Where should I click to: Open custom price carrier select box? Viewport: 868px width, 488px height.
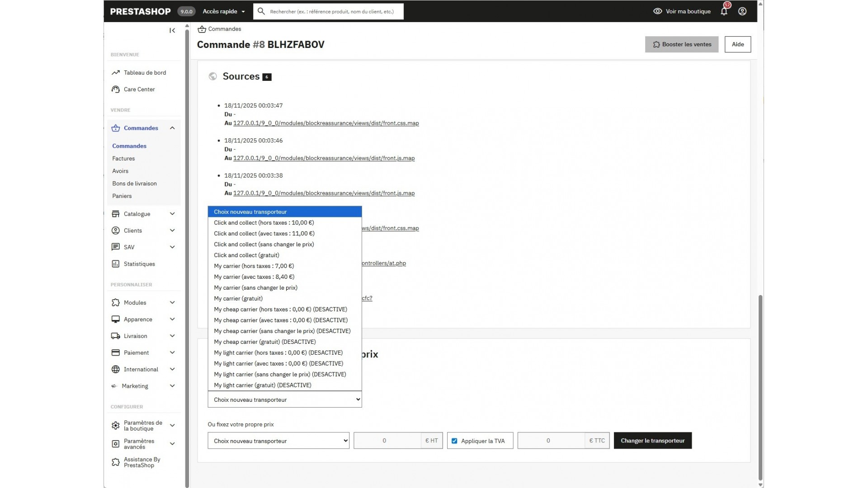click(278, 441)
